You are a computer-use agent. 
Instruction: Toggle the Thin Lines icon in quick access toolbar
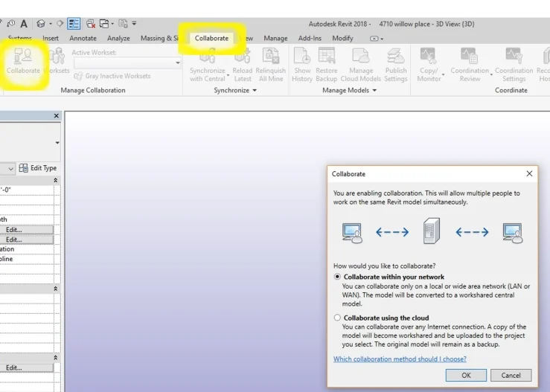tap(74, 24)
